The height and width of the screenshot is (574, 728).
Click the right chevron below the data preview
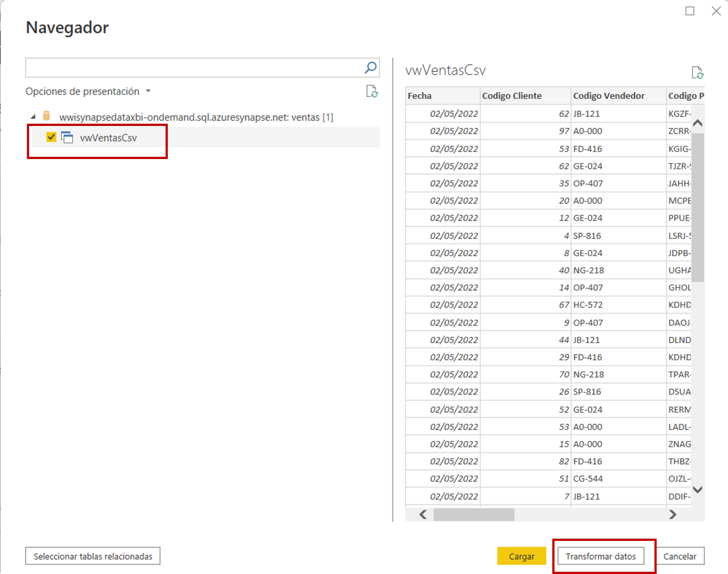coord(673,514)
